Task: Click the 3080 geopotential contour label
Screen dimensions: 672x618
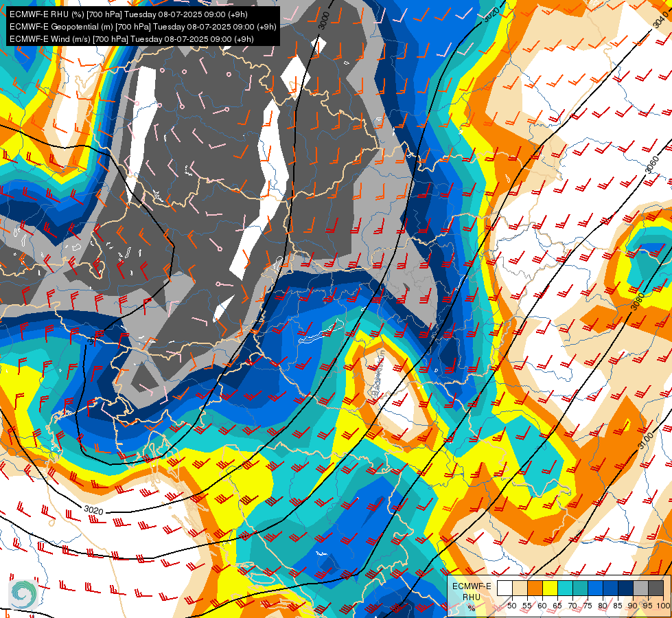Action: pos(637,301)
